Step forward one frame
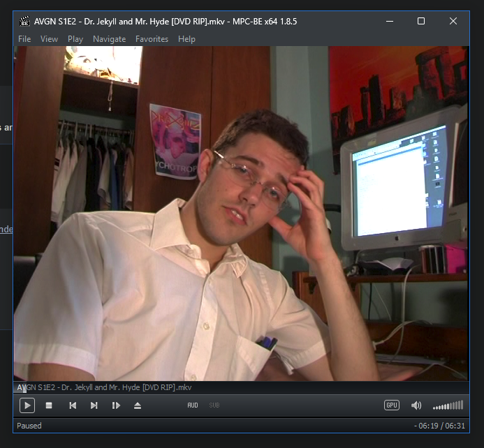 (116, 405)
